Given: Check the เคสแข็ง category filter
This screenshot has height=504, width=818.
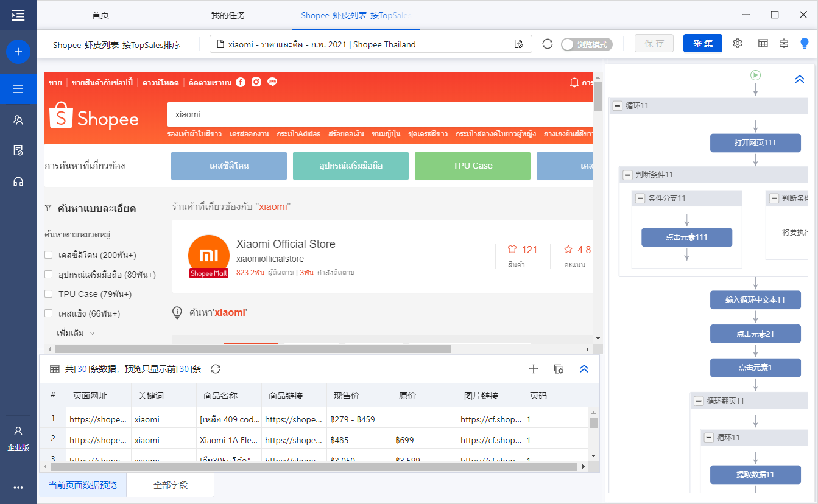Looking at the screenshot, I should (49, 313).
